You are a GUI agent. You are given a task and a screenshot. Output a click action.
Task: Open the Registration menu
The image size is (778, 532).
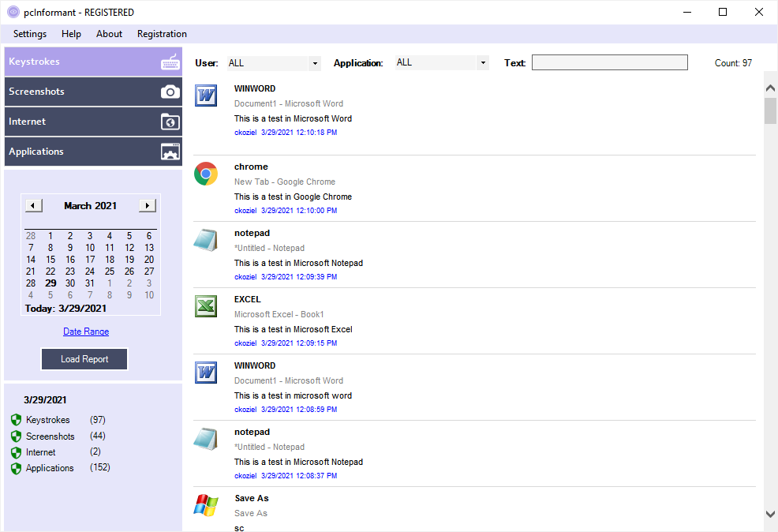(162, 34)
